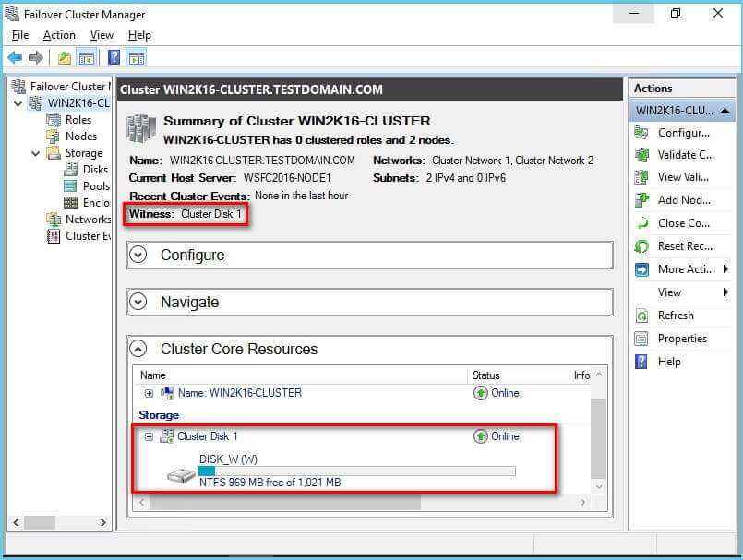The image size is (743, 560).
Task: Click the Name column header in resources
Action: coord(301,375)
